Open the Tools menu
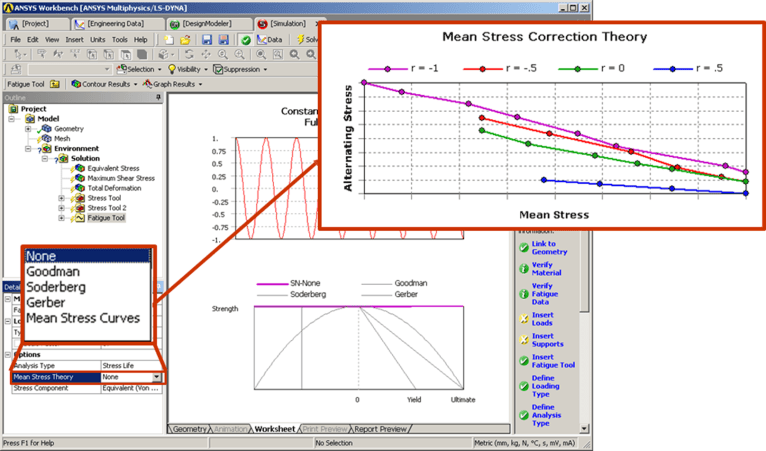The image size is (766, 451). [120, 40]
